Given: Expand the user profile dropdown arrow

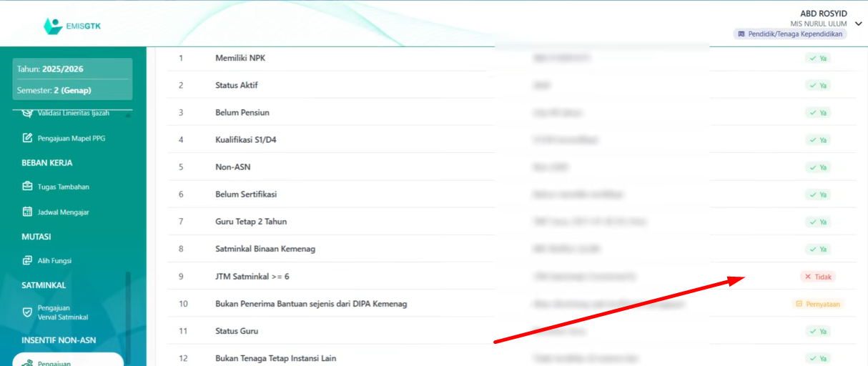Looking at the screenshot, I should coord(858,23).
